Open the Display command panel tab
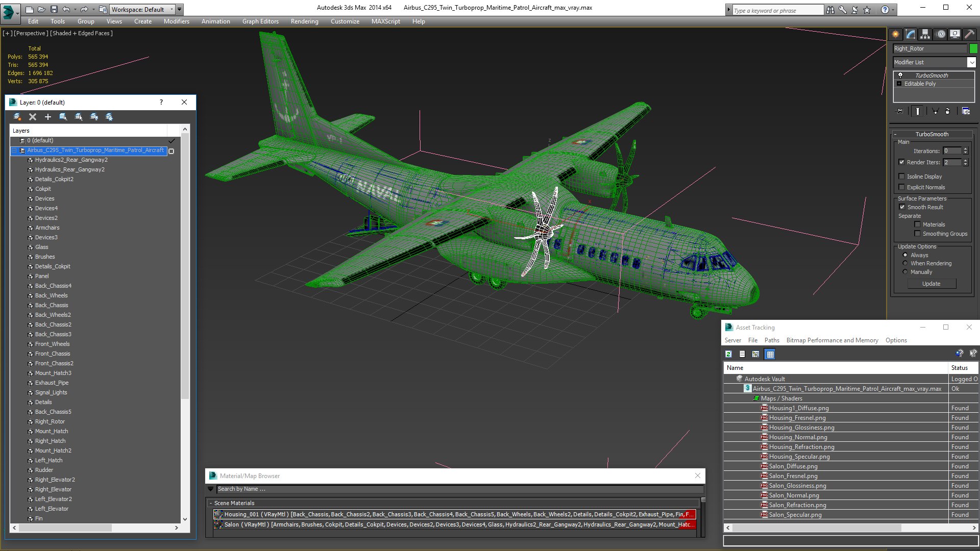The image size is (980, 551). pyautogui.click(x=955, y=34)
